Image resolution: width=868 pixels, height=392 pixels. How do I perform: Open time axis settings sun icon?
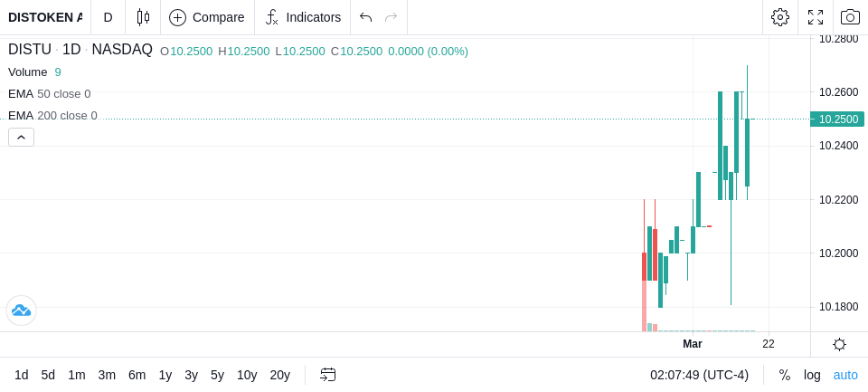pyautogui.click(x=839, y=344)
